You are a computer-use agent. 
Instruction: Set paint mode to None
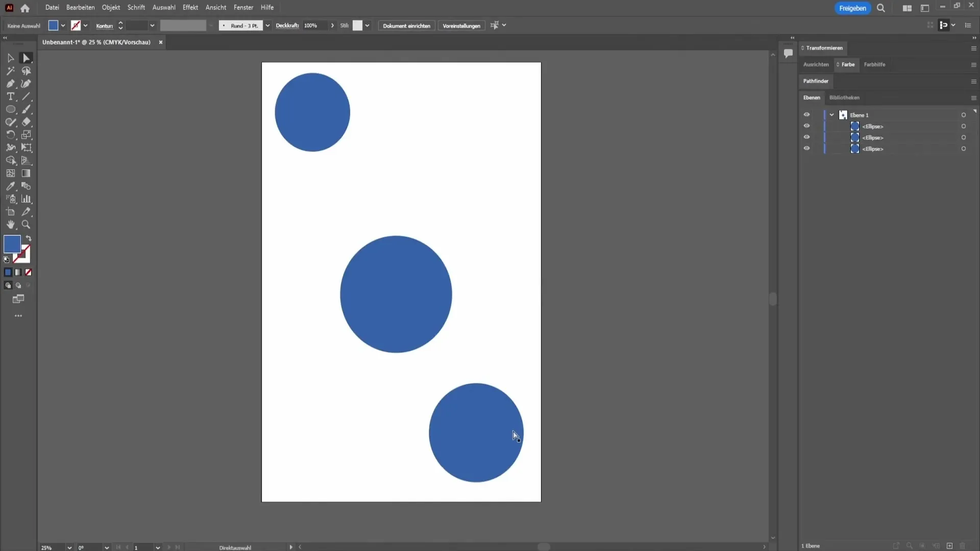[x=29, y=272]
